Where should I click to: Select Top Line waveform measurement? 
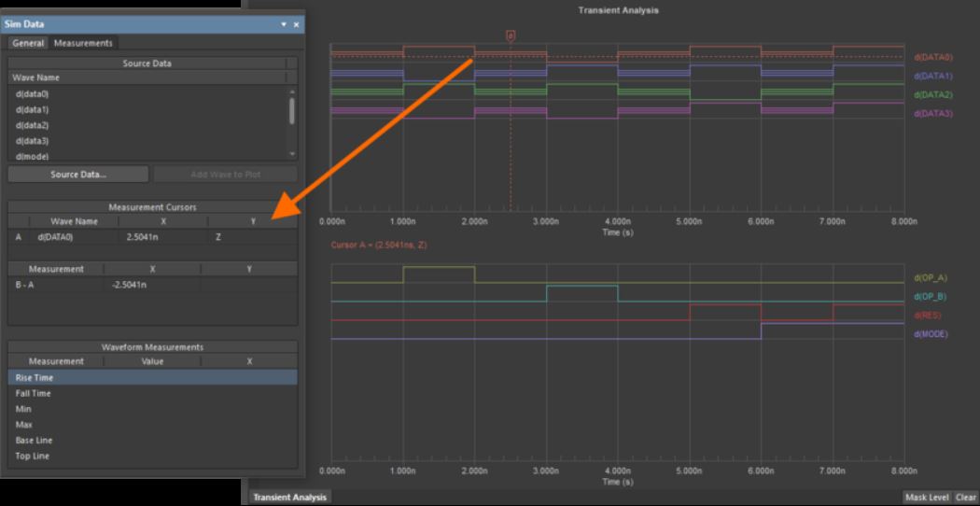pyautogui.click(x=152, y=456)
